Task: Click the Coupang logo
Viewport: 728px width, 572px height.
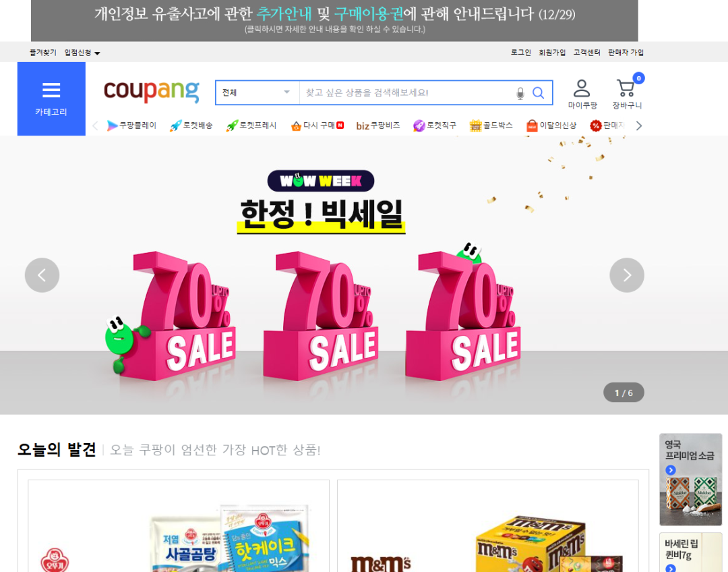Action: tap(152, 91)
